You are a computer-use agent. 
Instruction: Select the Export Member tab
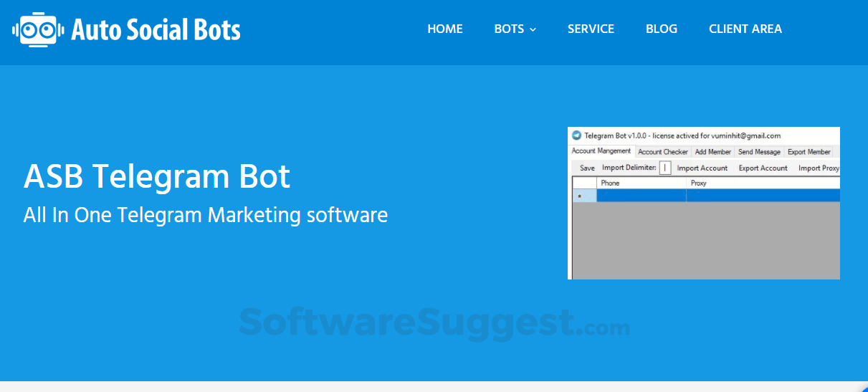tap(809, 152)
